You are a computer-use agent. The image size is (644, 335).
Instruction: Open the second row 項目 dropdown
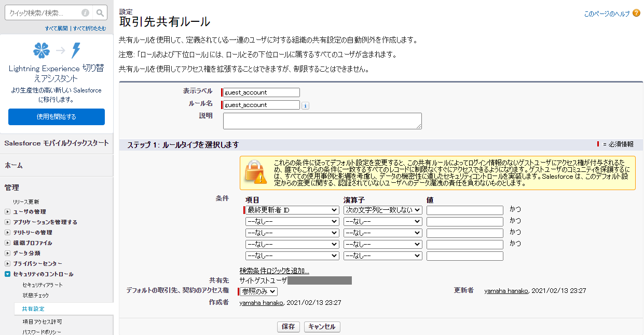[292, 222]
